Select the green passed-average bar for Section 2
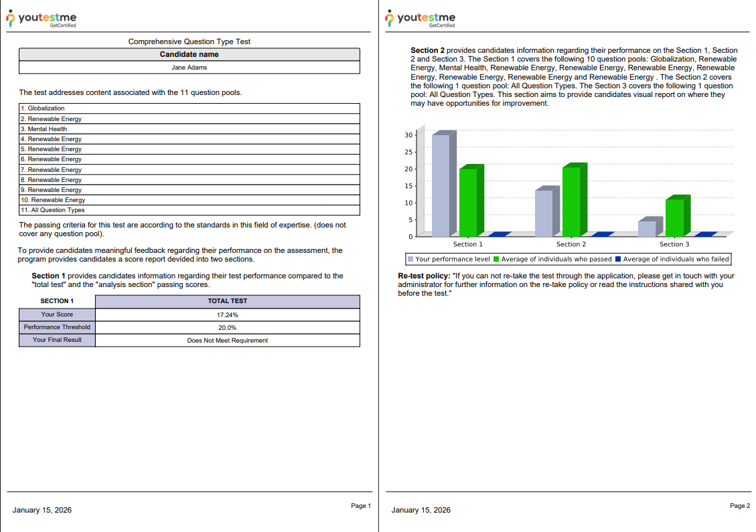The image size is (756, 532). [x=571, y=201]
